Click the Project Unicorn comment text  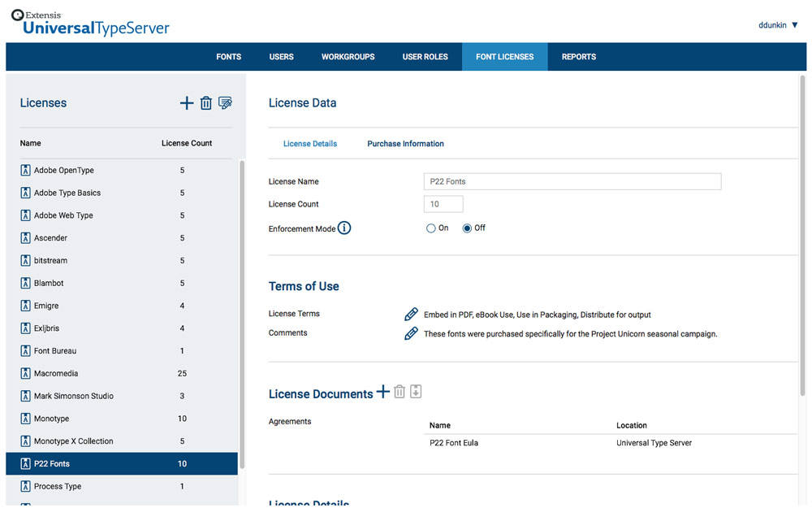pos(570,334)
